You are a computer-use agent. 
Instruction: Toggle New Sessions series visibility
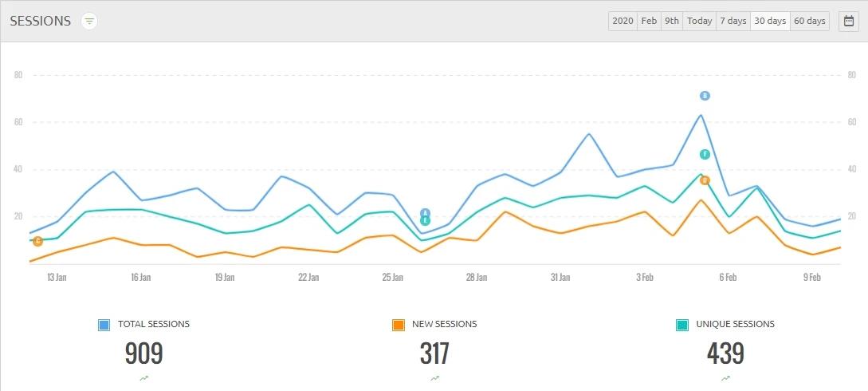tap(399, 325)
